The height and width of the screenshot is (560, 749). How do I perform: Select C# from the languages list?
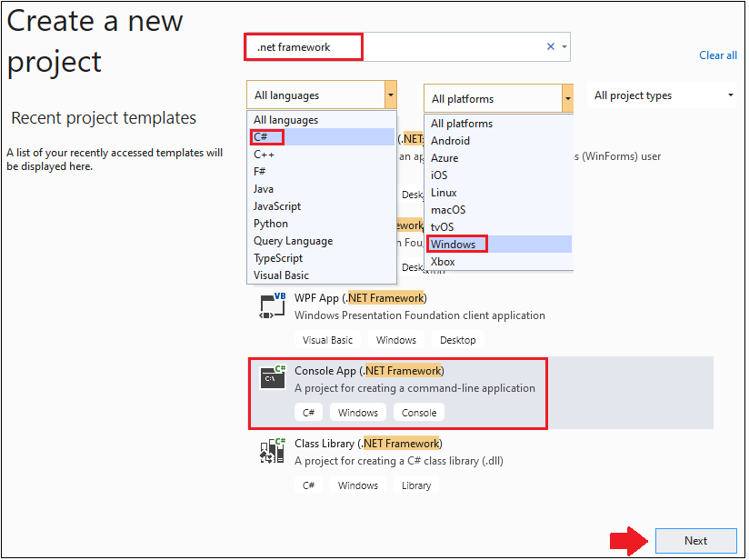(266, 136)
